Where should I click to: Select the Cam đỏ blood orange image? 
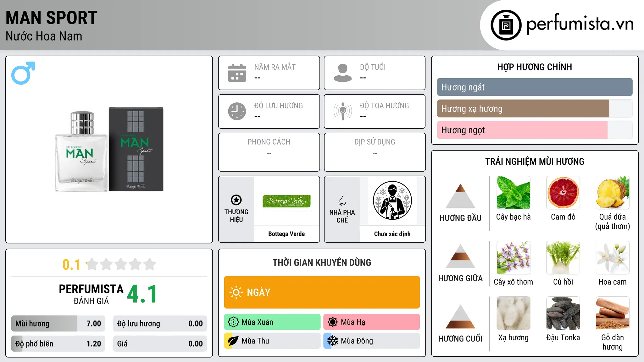click(563, 193)
